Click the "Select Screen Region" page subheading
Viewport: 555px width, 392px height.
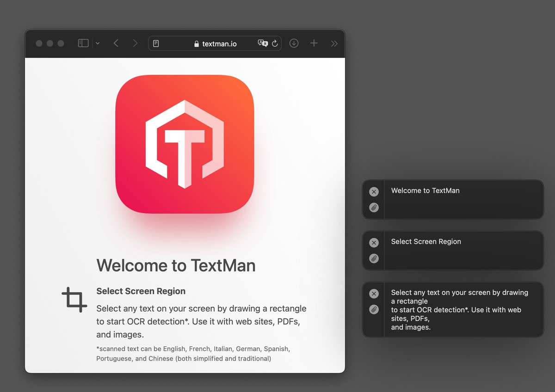tap(141, 291)
